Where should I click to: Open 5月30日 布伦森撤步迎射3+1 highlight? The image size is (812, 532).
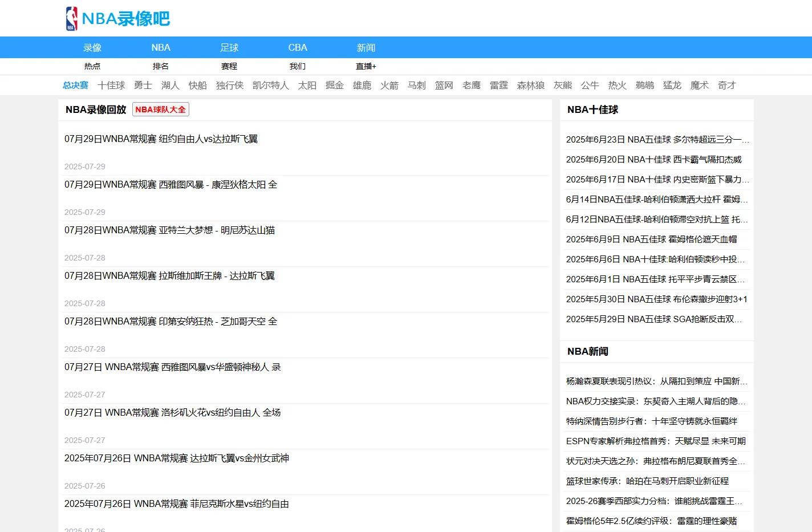657,299
